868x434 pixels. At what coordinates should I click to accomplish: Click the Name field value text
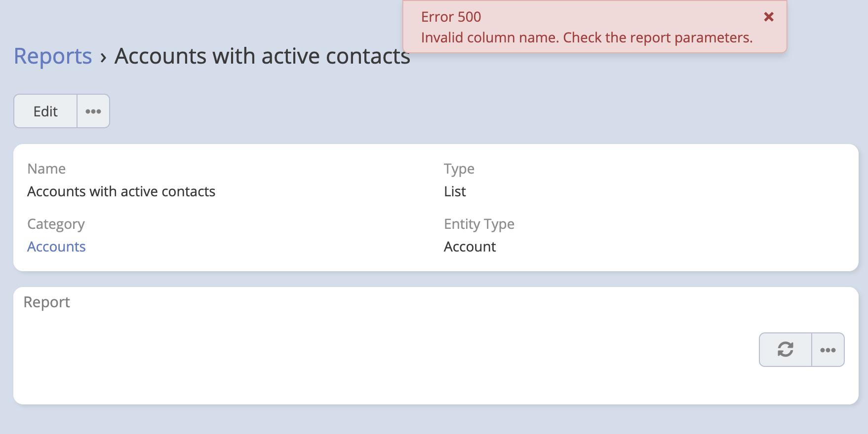tap(121, 191)
